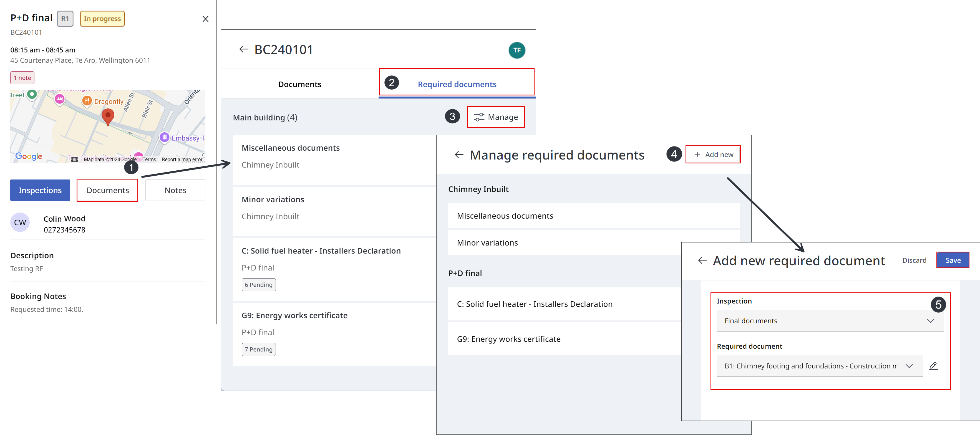Open the Notes section
This screenshot has height=435, width=980.
click(x=175, y=191)
